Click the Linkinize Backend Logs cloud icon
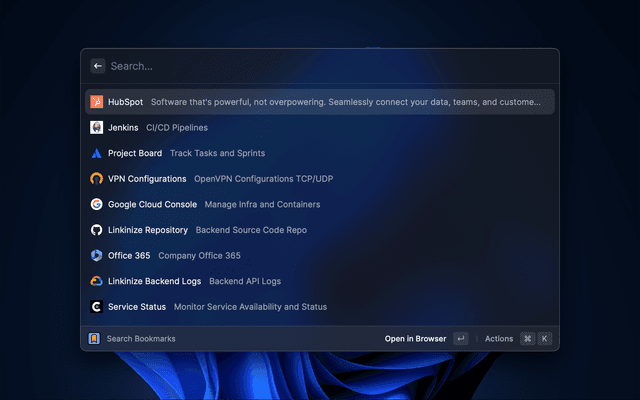 [97, 281]
